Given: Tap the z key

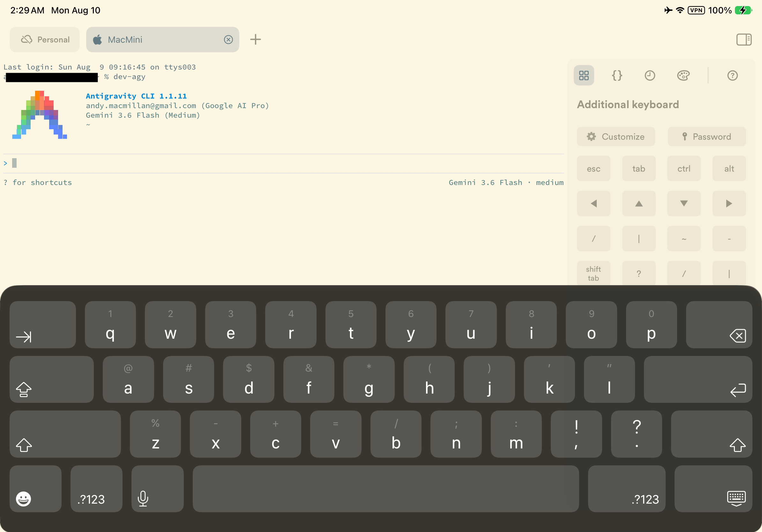Looking at the screenshot, I should [155, 434].
